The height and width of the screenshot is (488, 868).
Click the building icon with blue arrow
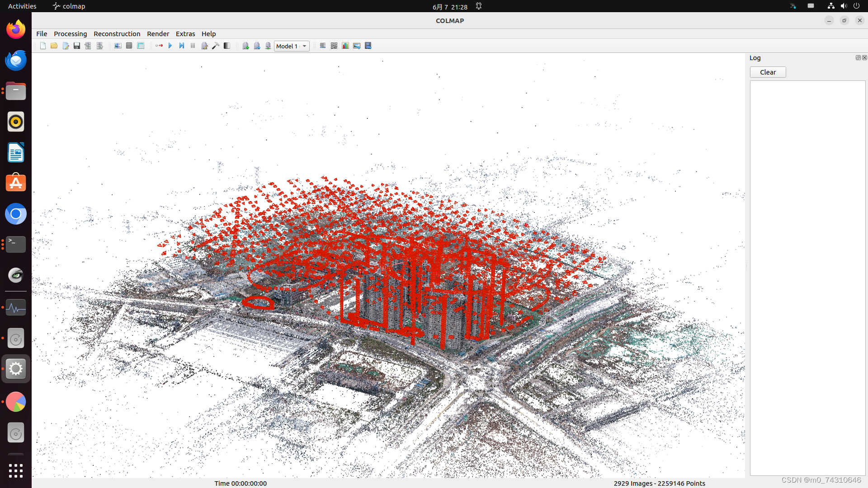point(257,46)
